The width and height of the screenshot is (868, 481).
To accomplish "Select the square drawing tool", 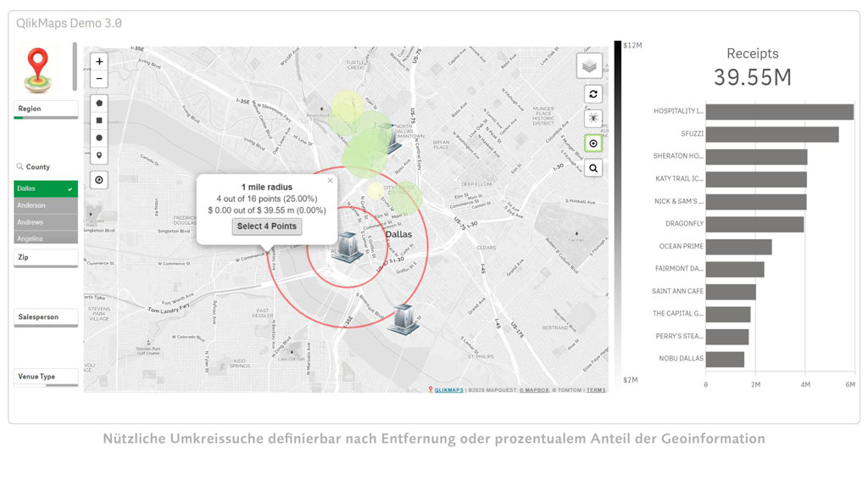I will [x=99, y=120].
